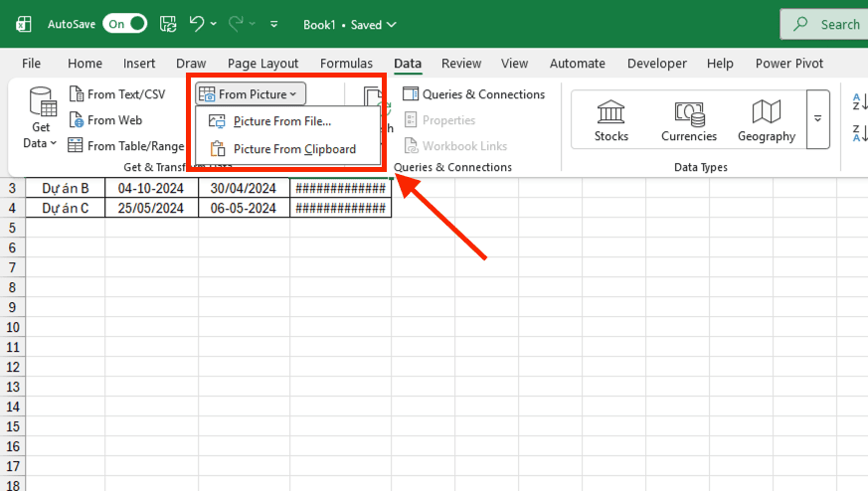Switch to the Insert tab

[139, 63]
